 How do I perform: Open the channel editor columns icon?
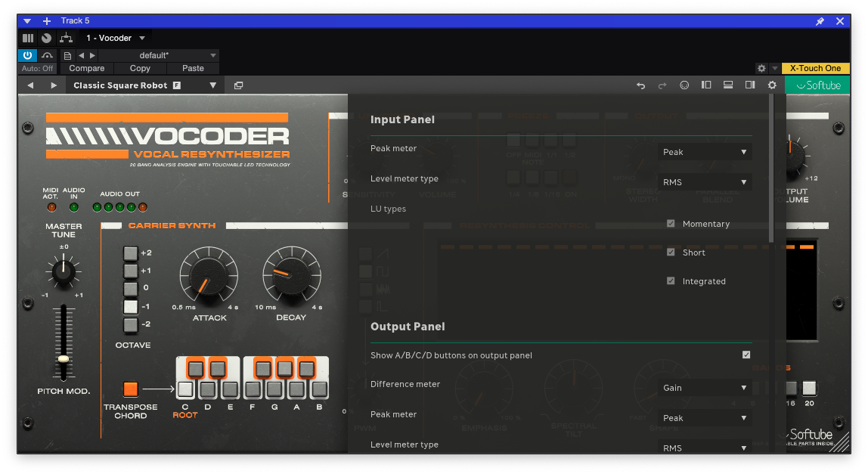point(28,39)
